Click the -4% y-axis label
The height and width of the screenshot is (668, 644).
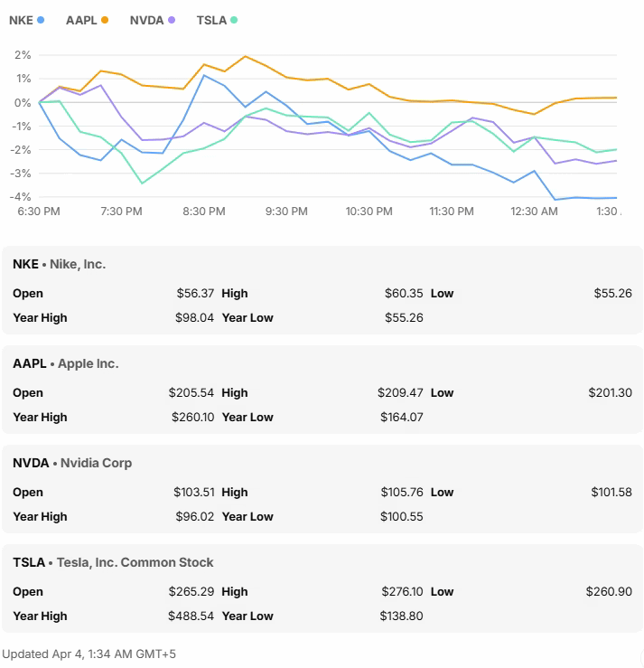coord(21,197)
